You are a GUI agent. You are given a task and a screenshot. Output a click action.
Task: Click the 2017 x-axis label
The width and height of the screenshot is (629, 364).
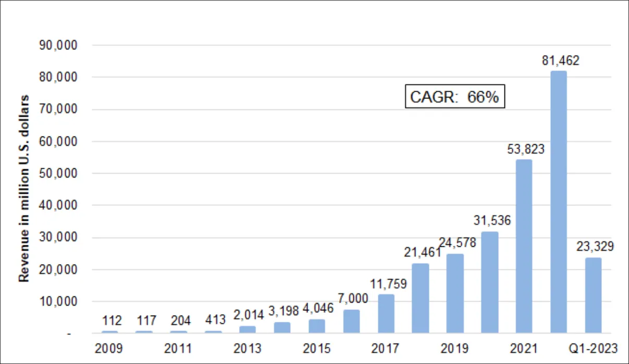[x=386, y=348]
